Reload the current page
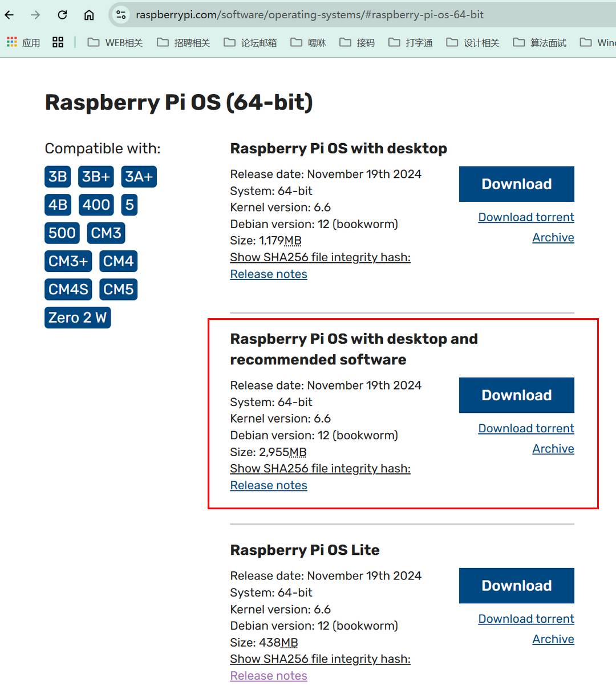The image size is (616, 698). coord(62,15)
